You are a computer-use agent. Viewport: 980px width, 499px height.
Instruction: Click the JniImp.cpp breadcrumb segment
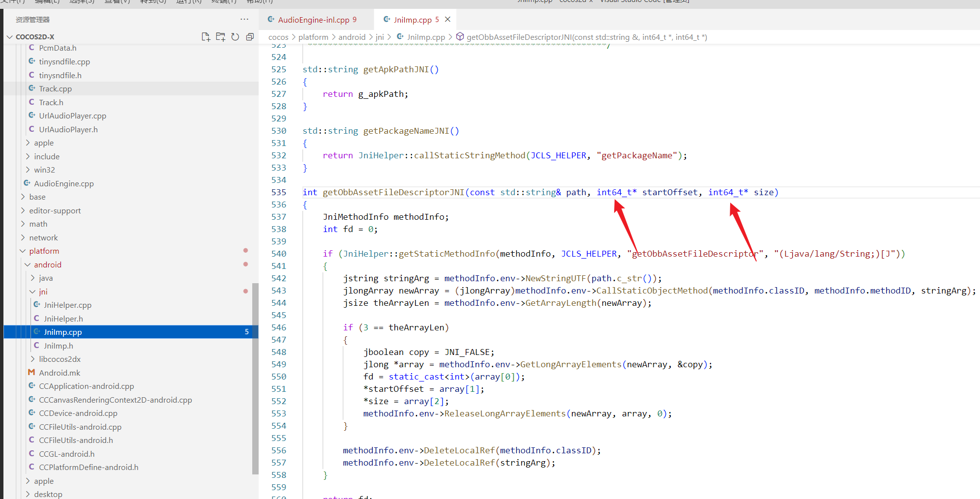(x=421, y=37)
